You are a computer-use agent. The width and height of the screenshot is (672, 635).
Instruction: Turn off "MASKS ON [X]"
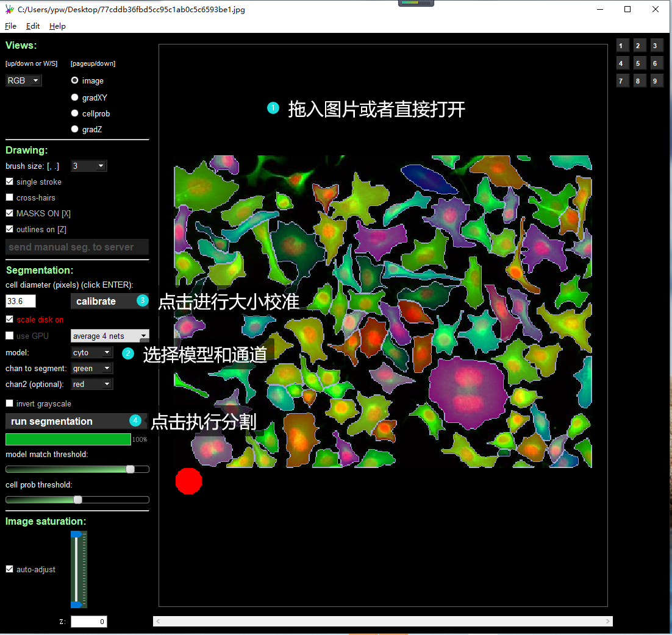point(9,213)
